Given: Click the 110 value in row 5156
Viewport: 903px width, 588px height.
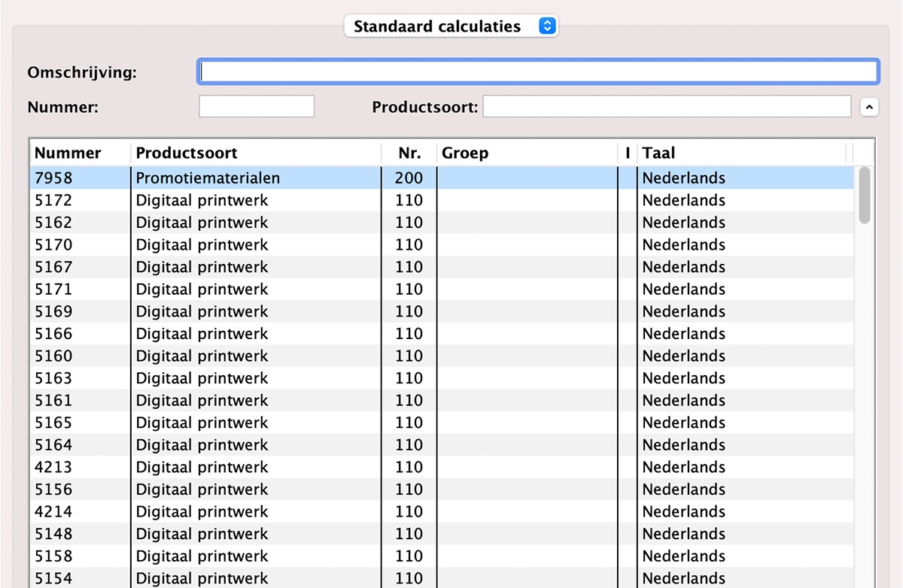Looking at the screenshot, I should [x=409, y=489].
